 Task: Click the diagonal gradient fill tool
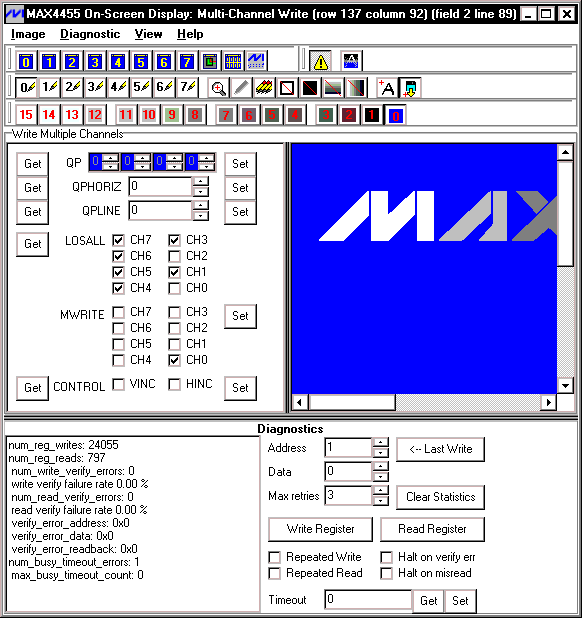356,87
